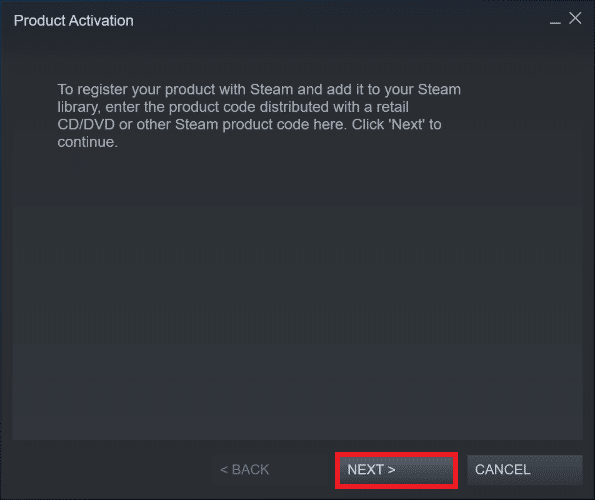Click the word CD/DVD in instructions
Image resolution: width=595 pixels, height=500 pixels.
(x=86, y=124)
